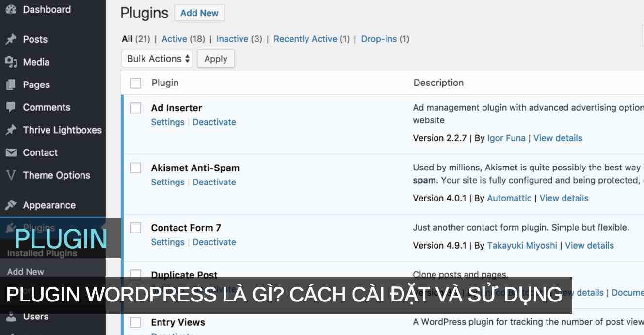Show All plugins filter
The image size is (644, 335).
click(x=127, y=39)
